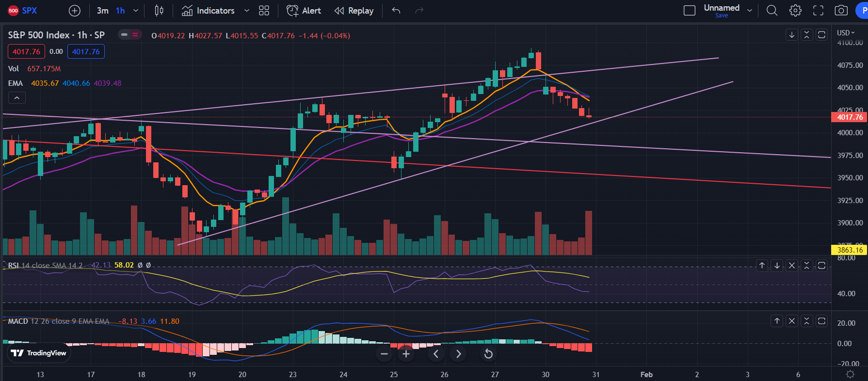Open the candlestick chart type menu
Image resolution: width=868 pixels, height=381 pixels.
coord(159,11)
